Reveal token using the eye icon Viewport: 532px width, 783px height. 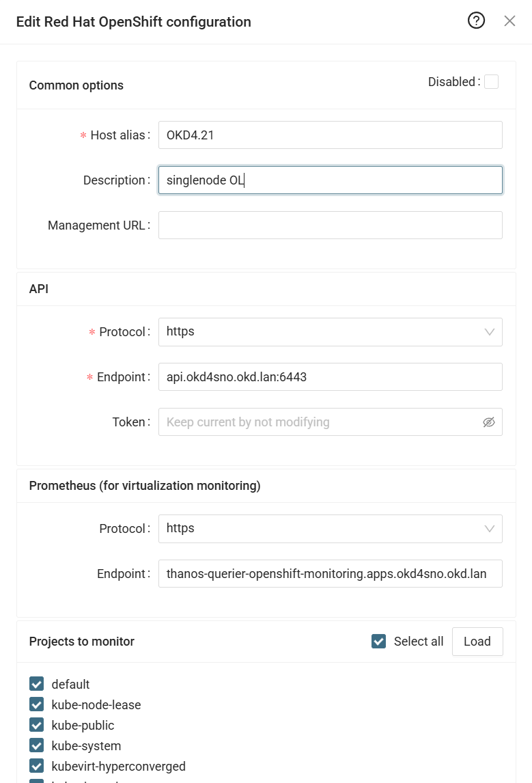click(x=488, y=422)
